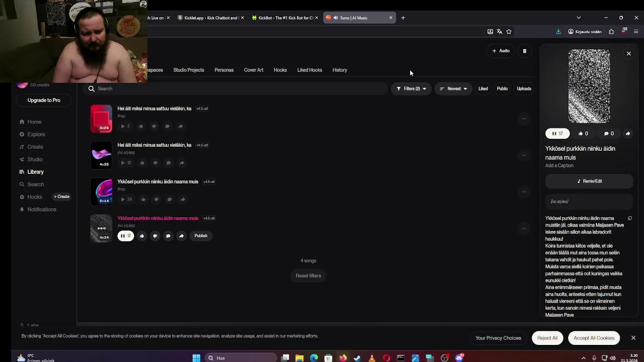The height and width of the screenshot is (362, 644).
Task: Open the 2:14 song cover thumbnail
Action: tap(101, 192)
